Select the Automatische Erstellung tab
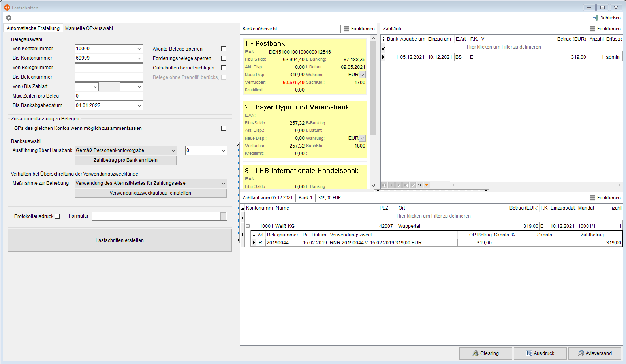The height and width of the screenshot is (364, 626). click(33, 28)
